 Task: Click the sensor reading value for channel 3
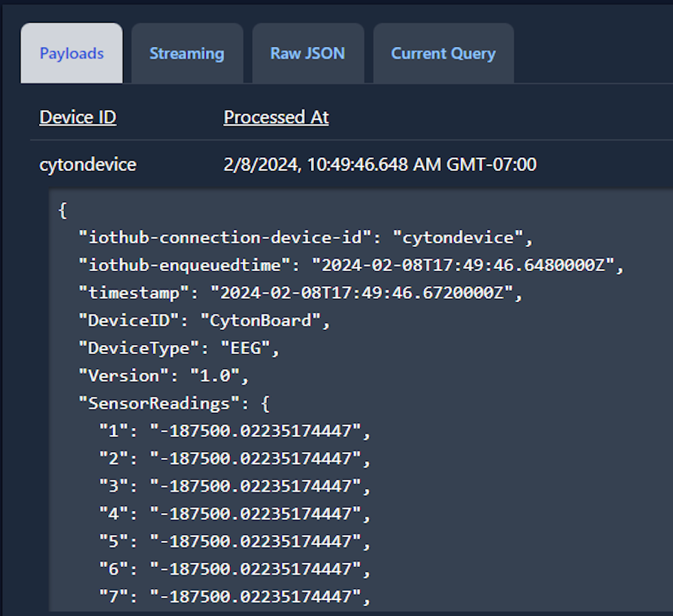(x=256, y=486)
